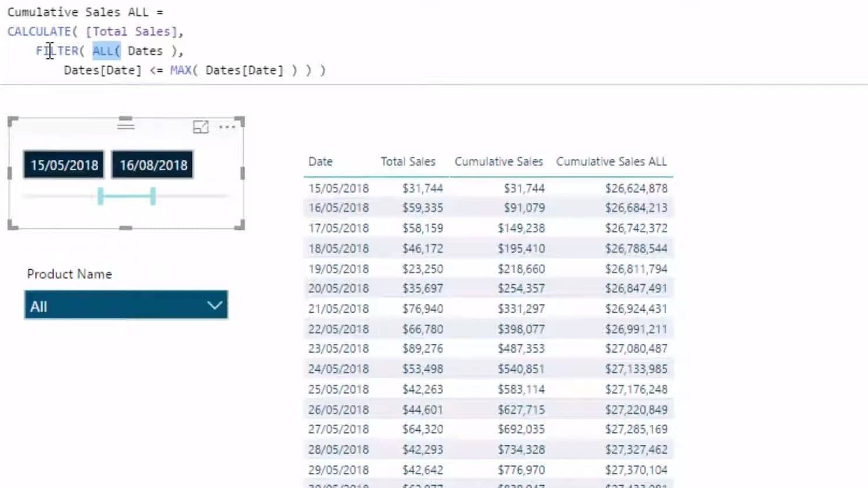Click Cumulative Sales value $254,357
The image size is (868, 488).
tap(521, 288)
